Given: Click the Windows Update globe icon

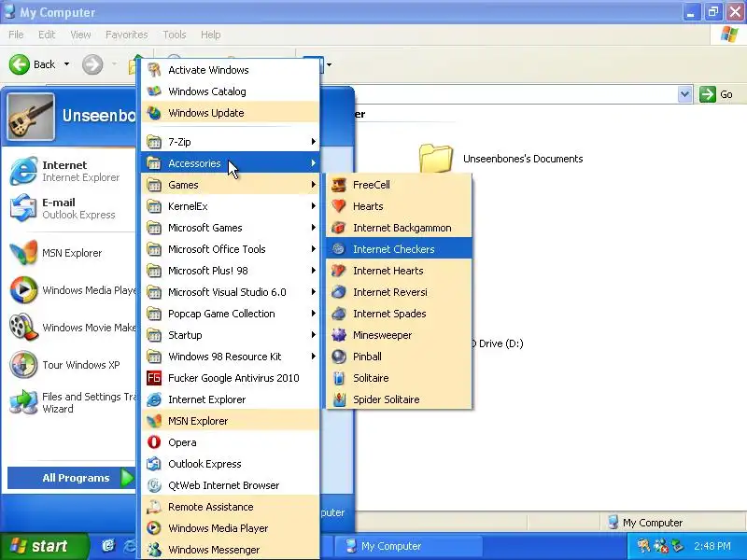Looking at the screenshot, I should (x=154, y=113).
